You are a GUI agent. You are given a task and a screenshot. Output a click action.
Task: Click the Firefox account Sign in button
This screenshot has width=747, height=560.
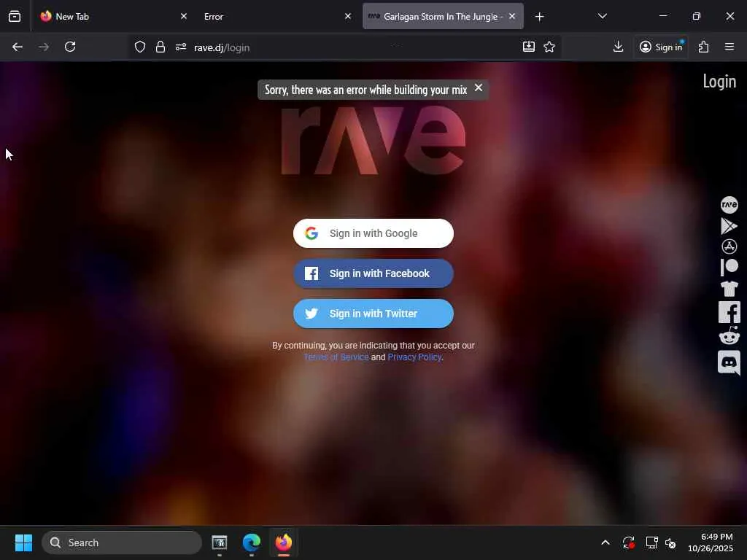pos(661,47)
